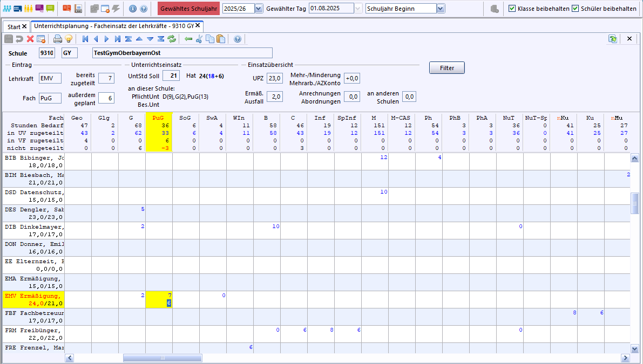Viewport: 643px width, 364px height.
Task: Jump to last record
Action: [x=118, y=39]
